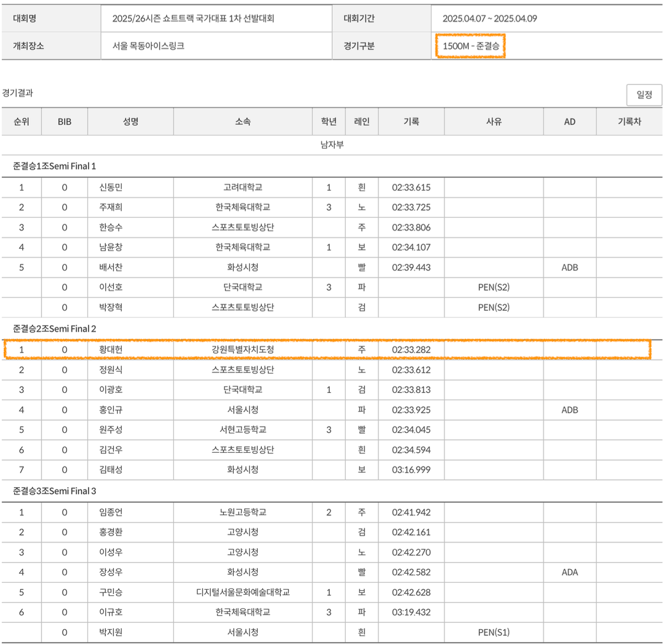Select skater name 황대헌
Screen dimensions: 665x644
[x=111, y=350]
